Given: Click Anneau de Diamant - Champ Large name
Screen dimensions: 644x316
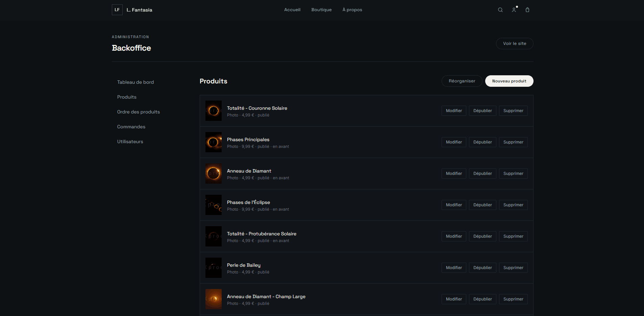Looking at the screenshot, I should click(x=266, y=296).
